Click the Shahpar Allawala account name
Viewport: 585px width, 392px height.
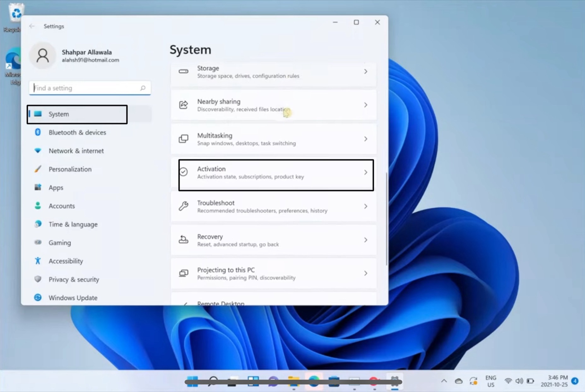(x=87, y=52)
